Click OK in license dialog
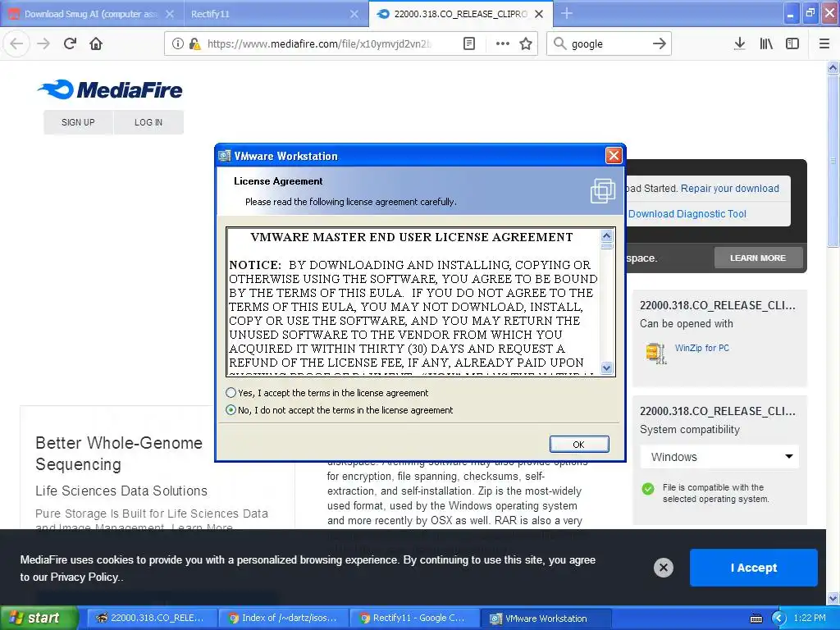 click(579, 444)
